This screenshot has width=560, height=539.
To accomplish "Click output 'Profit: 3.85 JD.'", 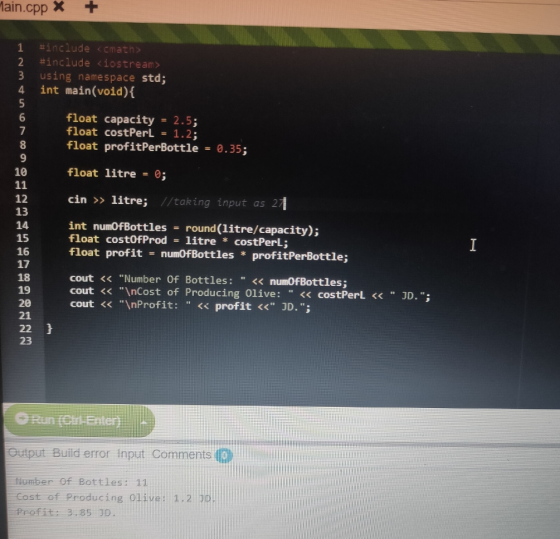I will (66, 512).
